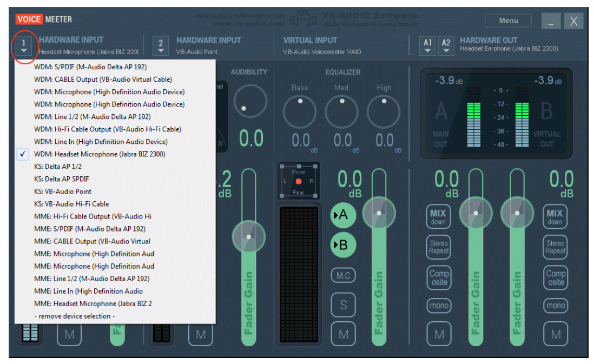Screen dimensions: 594x364
Task: Enable mono on bus A
Action: point(439,306)
